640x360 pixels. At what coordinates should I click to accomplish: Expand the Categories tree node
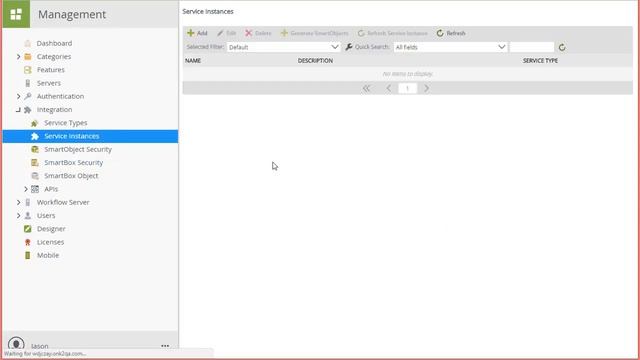[18, 57]
